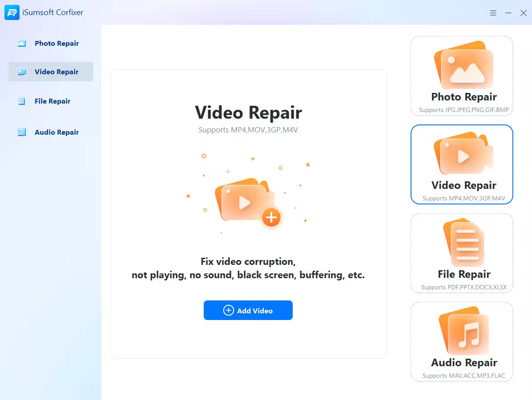
Task: Open the Photo Repair card image icon
Action: pyautogui.click(x=463, y=66)
